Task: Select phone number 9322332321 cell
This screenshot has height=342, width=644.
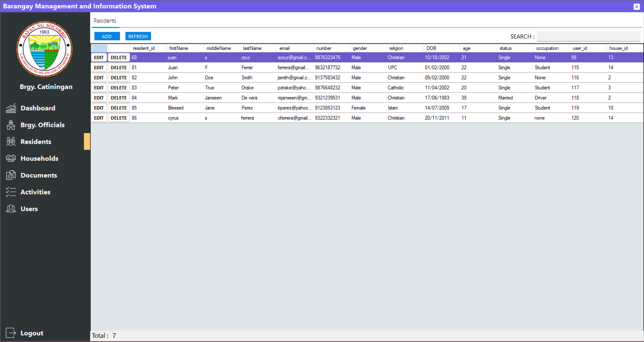Action: (x=331, y=118)
